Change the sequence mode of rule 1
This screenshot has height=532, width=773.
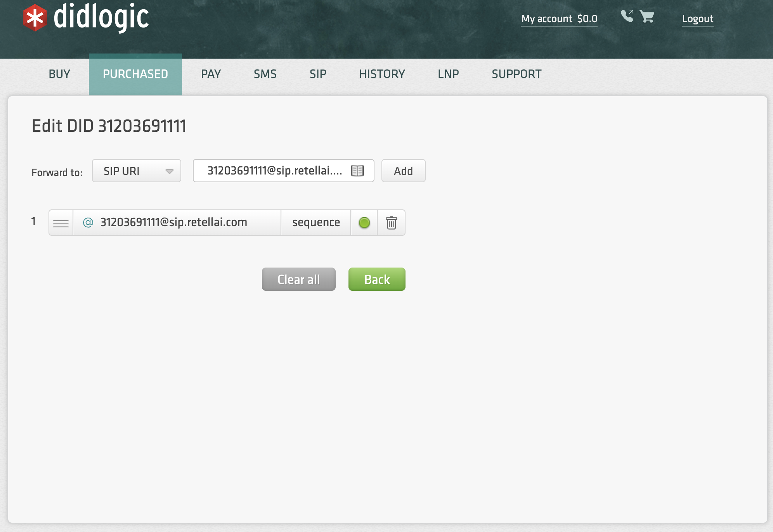(x=316, y=223)
